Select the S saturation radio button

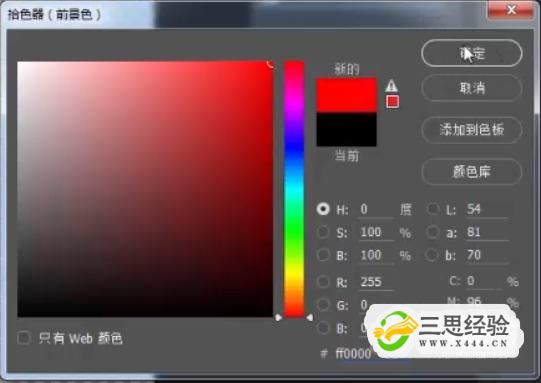tap(323, 232)
